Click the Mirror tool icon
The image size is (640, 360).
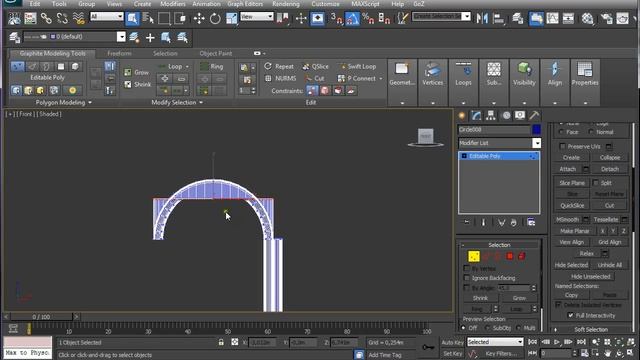click(482, 18)
